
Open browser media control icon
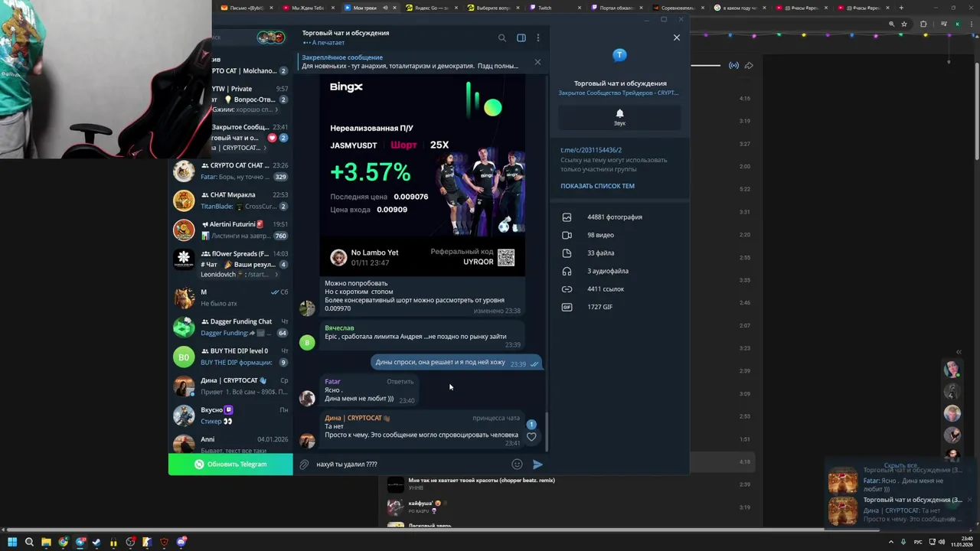click(x=944, y=24)
